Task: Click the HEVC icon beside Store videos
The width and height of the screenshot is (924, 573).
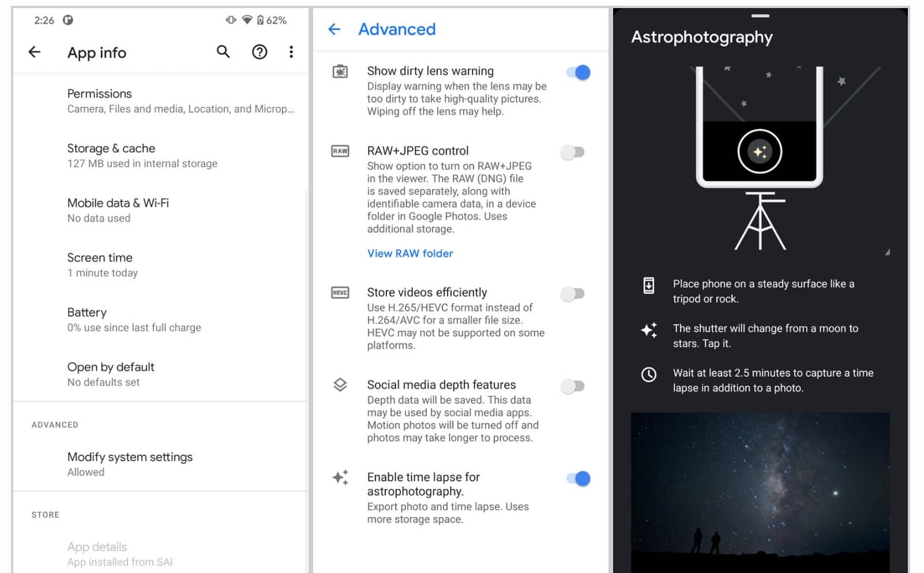Action: click(x=340, y=293)
